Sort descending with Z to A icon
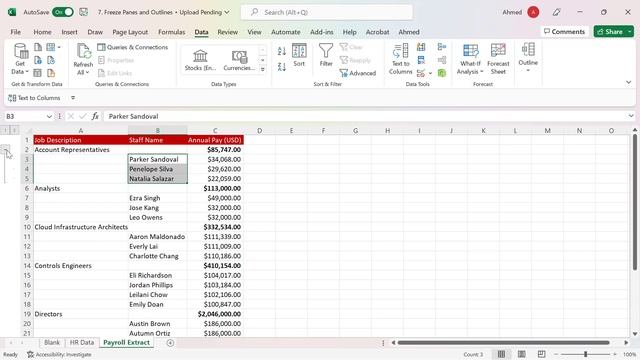This screenshot has width=640, height=360. click(282, 67)
